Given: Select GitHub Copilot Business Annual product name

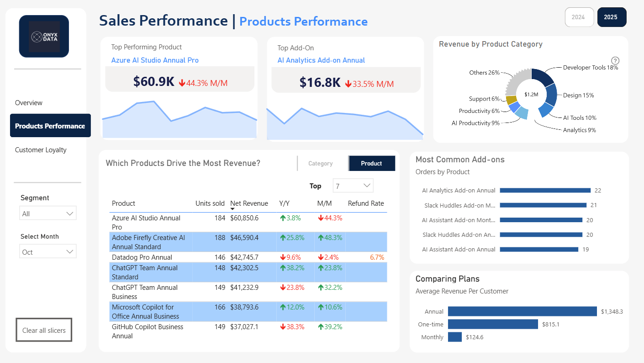Looking at the screenshot, I should click(148, 331).
